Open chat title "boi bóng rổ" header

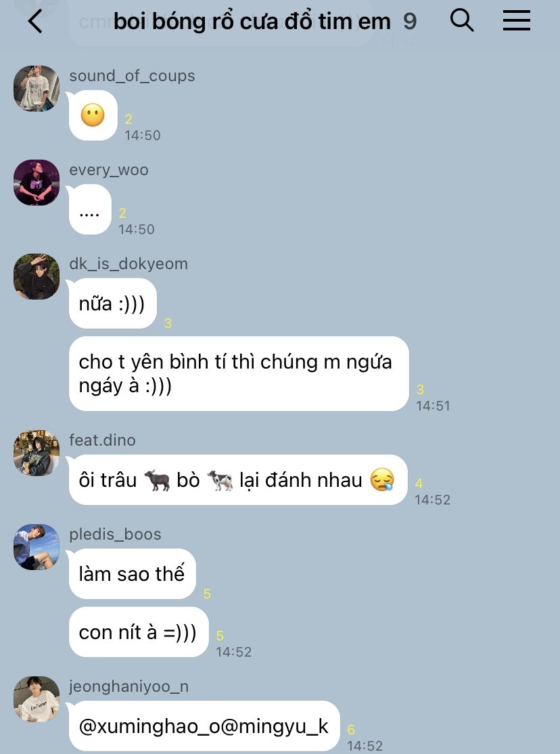tap(252, 22)
